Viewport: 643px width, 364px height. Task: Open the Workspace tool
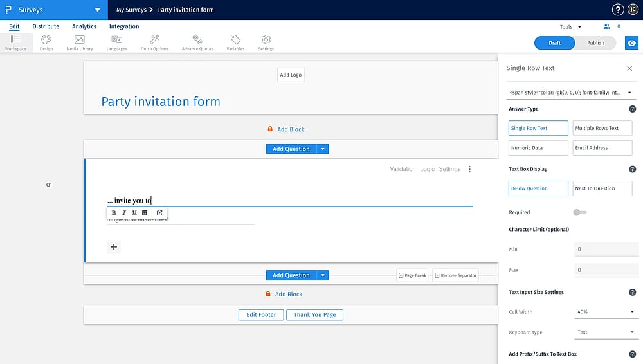15,42
